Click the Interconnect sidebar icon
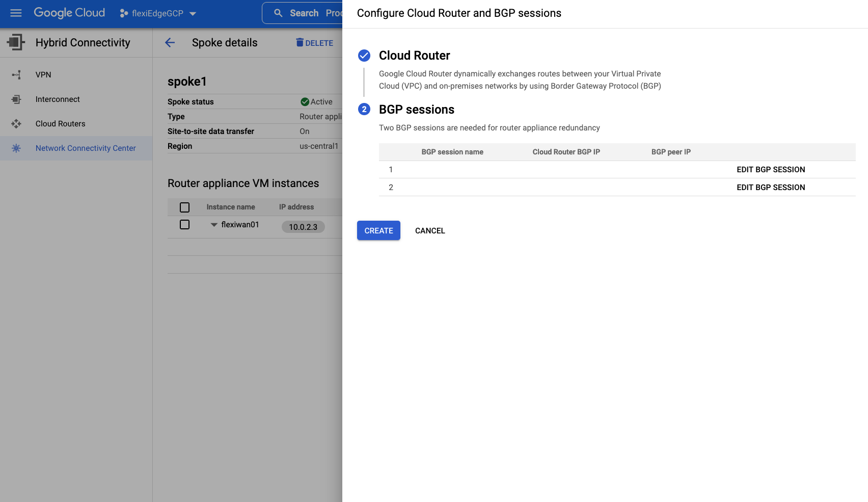868x502 pixels. 16,99
